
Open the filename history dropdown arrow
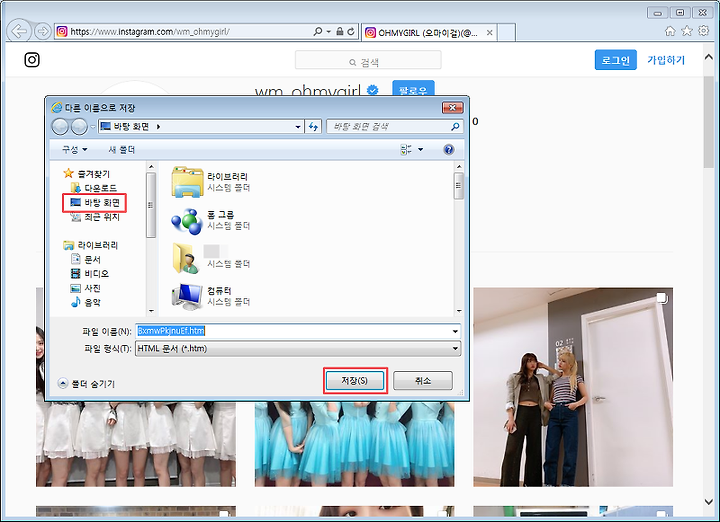click(455, 331)
